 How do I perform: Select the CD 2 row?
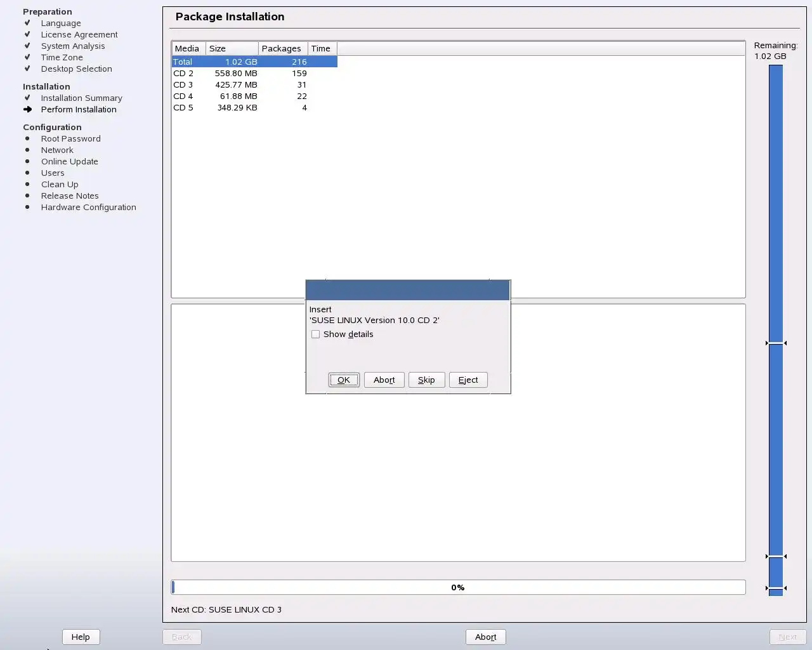[254, 73]
